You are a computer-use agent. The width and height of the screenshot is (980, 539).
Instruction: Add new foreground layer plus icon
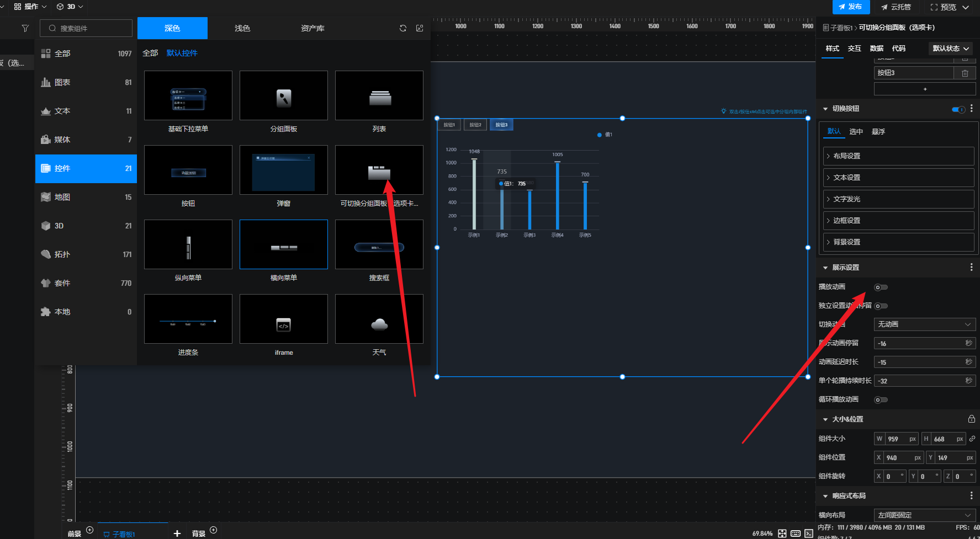90,530
